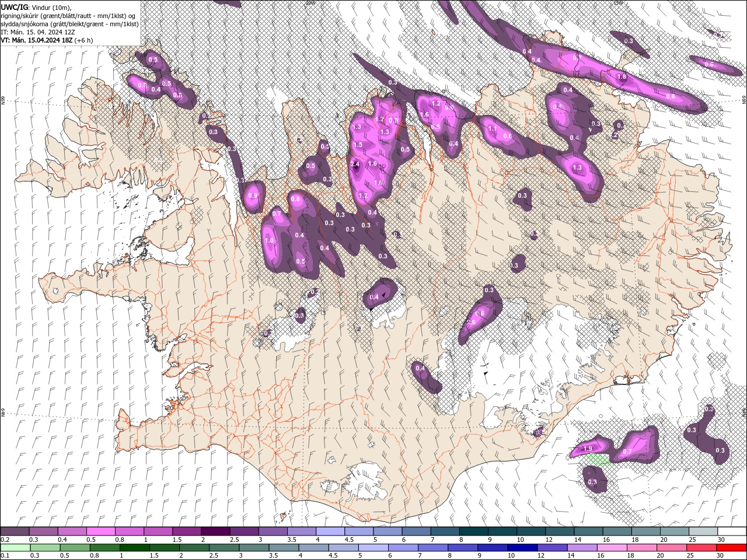Screen dimensions: 747x560
Task: Click the 20W longitude label
Action: click(310, 3)
